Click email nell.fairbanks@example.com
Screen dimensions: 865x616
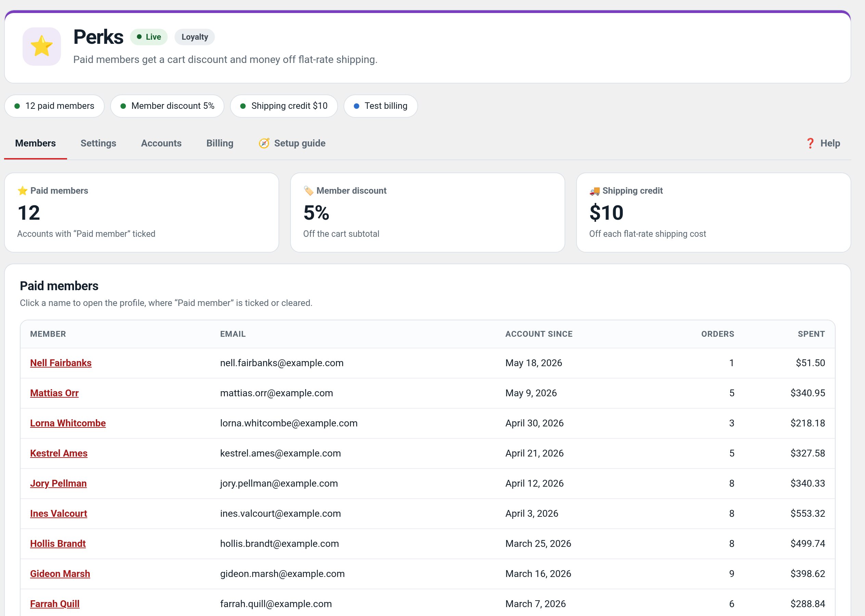282,363
